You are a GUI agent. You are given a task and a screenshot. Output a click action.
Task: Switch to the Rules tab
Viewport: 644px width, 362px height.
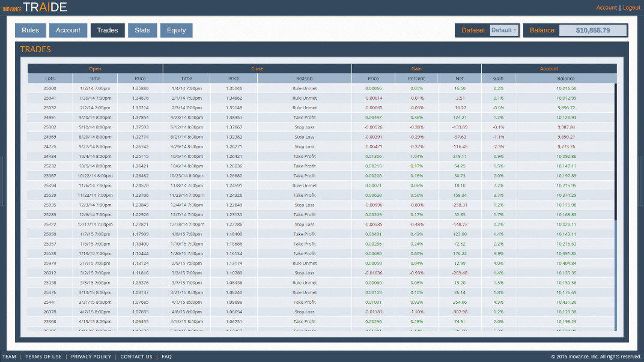tap(30, 30)
